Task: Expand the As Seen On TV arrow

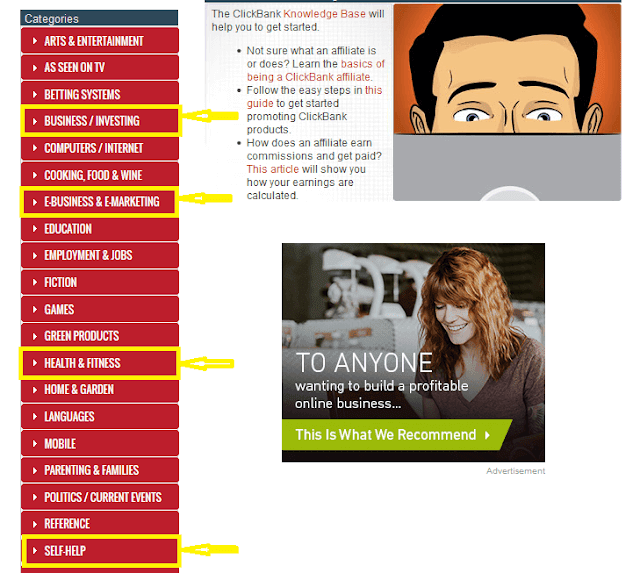Action: tap(35, 68)
